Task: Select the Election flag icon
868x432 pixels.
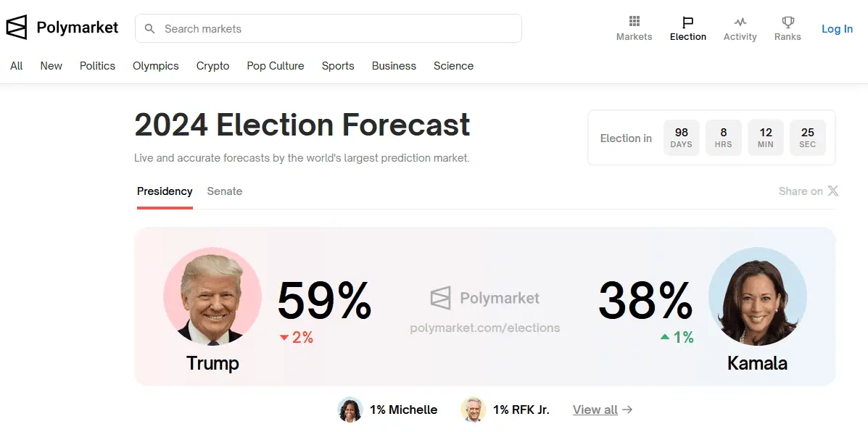Action: [687, 22]
